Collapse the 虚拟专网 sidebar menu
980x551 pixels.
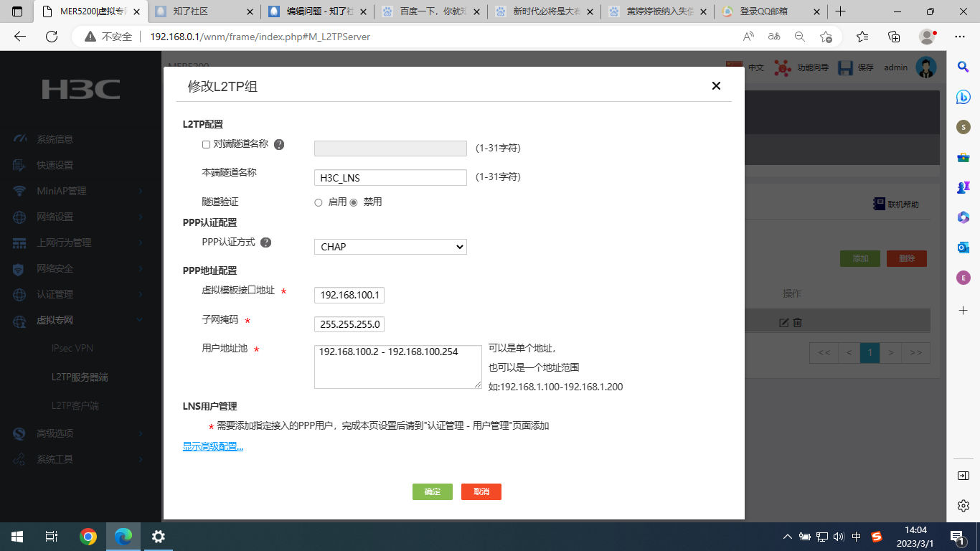(141, 320)
